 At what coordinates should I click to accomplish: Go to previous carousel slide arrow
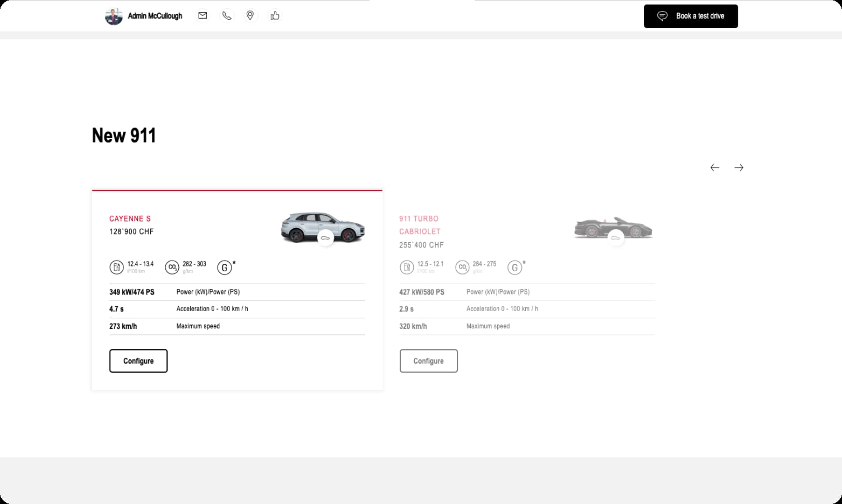point(714,167)
